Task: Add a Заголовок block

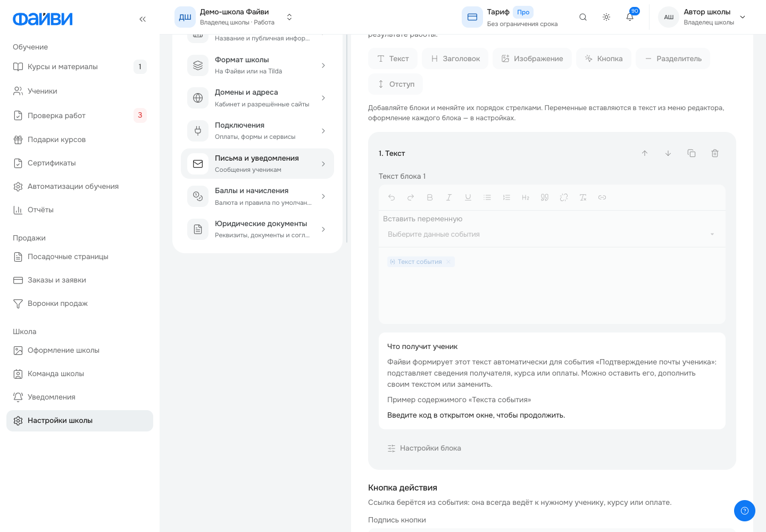Action: pos(455,59)
